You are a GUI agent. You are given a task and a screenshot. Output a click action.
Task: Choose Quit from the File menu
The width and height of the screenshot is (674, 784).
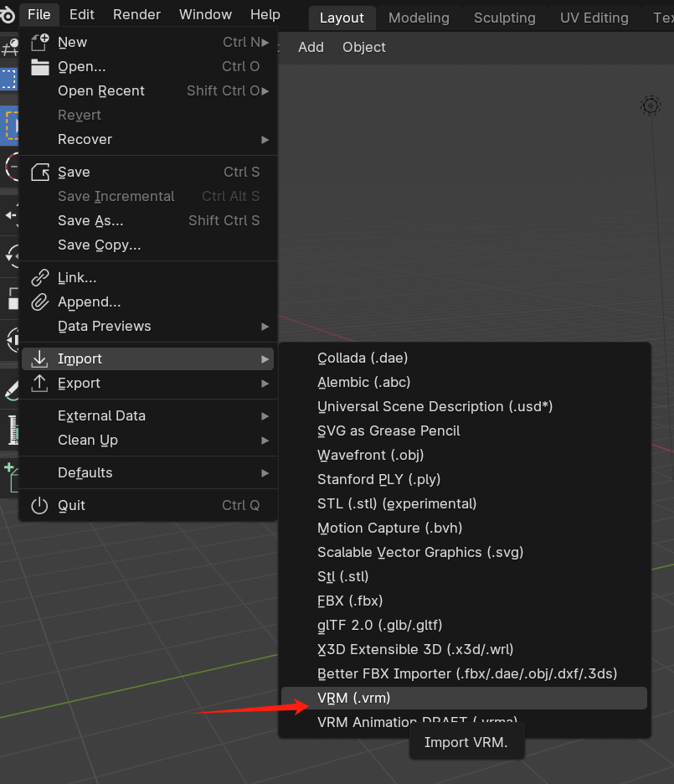[148, 506]
